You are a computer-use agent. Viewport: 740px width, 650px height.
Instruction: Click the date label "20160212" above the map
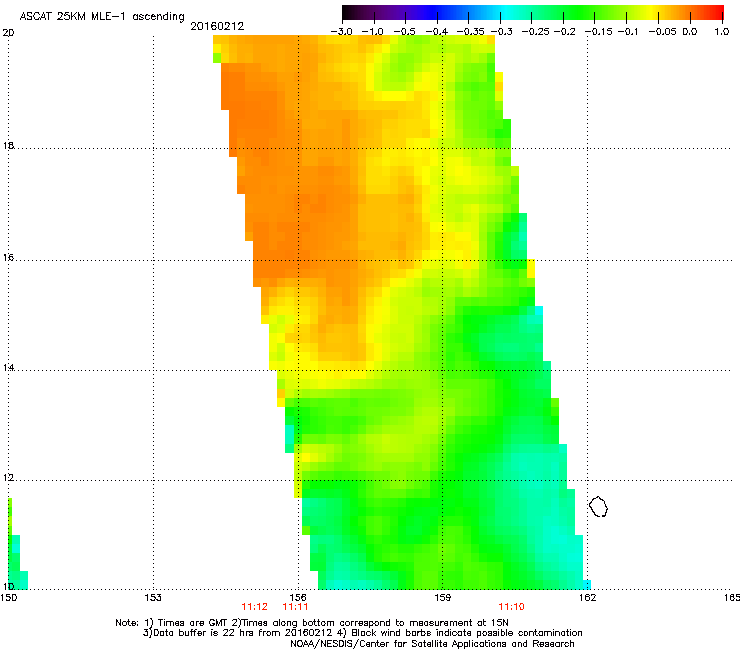click(x=217, y=26)
